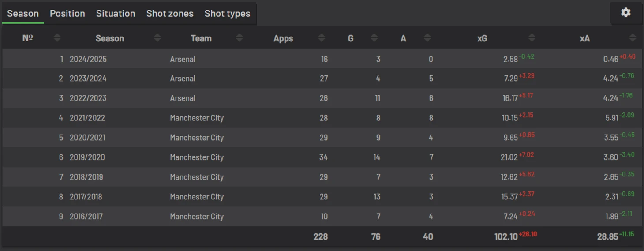The height and width of the screenshot is (251, 644).
Task: Open the Situation tab
Action: (116, 14)
